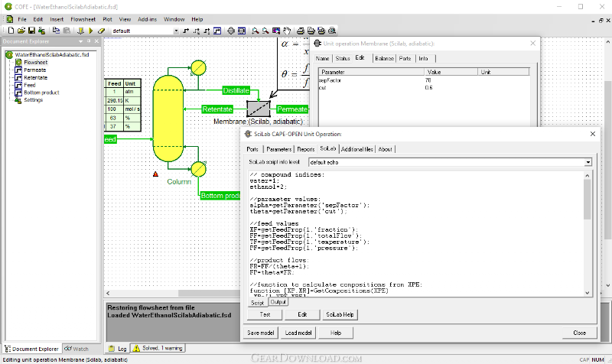This screenshot has width=612, height=364.
Task: Open Additional files tab in SciLab dialog
Action: pos(357,149)
